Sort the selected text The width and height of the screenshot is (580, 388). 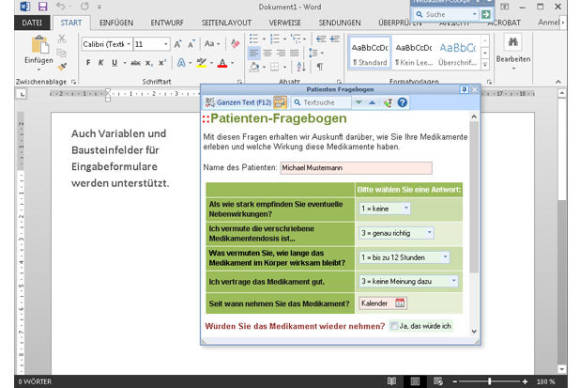[x=301, y=67]
